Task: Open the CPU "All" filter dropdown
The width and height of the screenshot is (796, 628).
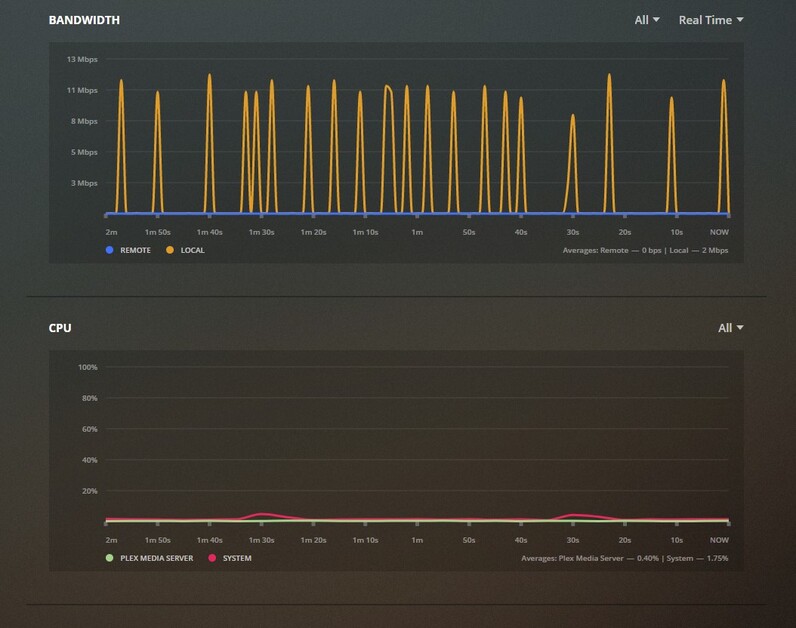Action: [x=731, y=328]
